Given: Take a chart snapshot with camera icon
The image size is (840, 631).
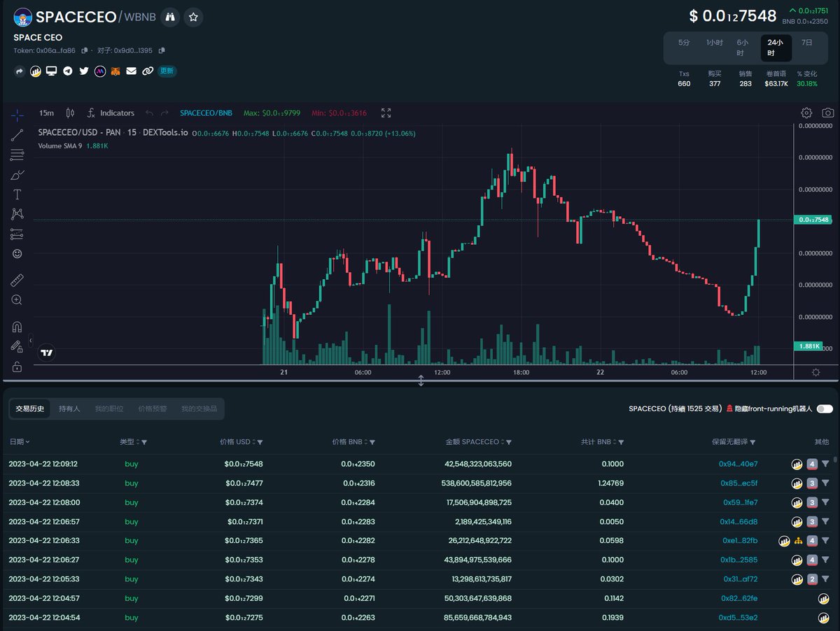Looking at the screenshot, I should [828, 113].
